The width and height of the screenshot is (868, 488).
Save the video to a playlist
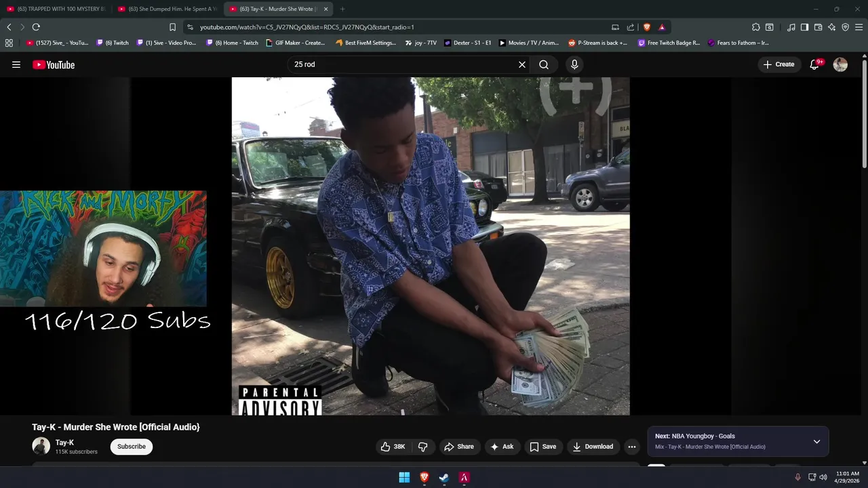click(x=543, y=447)
